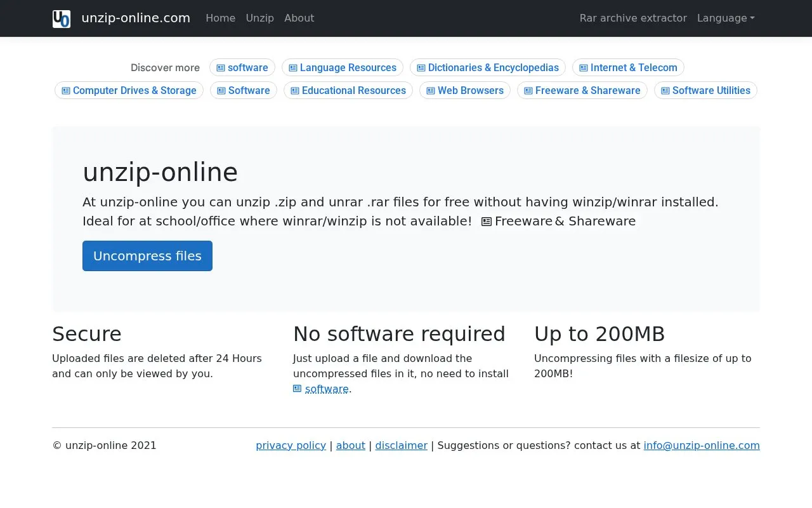The width and height of the screenshot is (812, 508).
Task: Click the 'Discover more' label
Action: [165, 67]
